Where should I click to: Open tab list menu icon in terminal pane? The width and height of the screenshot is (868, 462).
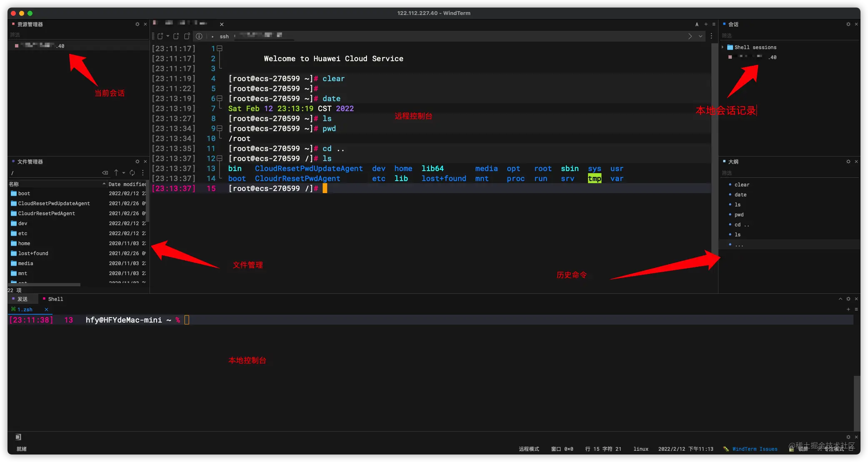click(x=714, y=24)
